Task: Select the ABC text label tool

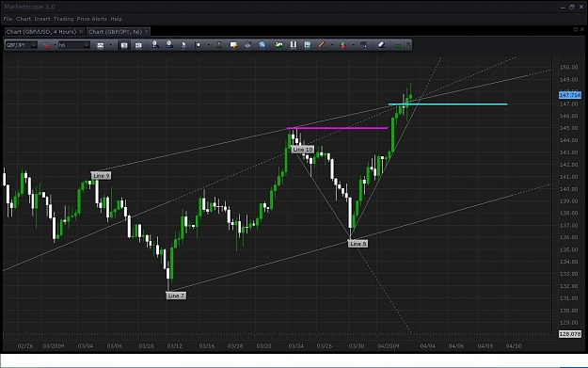Action: point(364,45)
